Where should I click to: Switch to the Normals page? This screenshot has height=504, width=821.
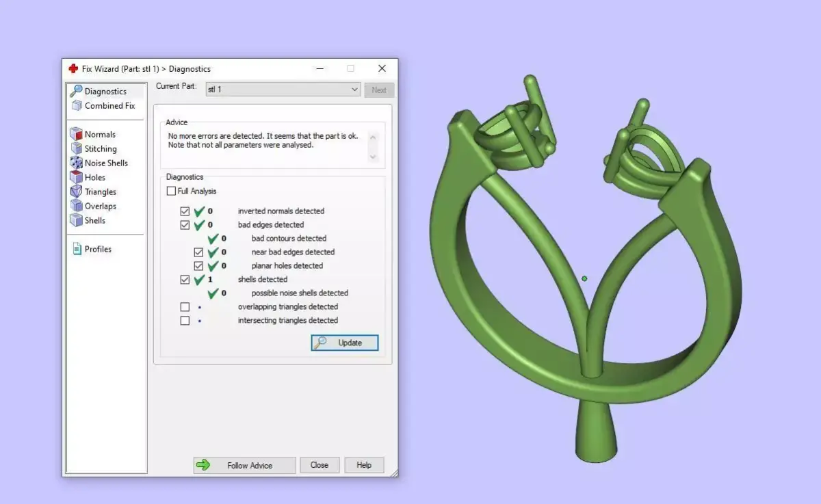click(x=100, y=134)
